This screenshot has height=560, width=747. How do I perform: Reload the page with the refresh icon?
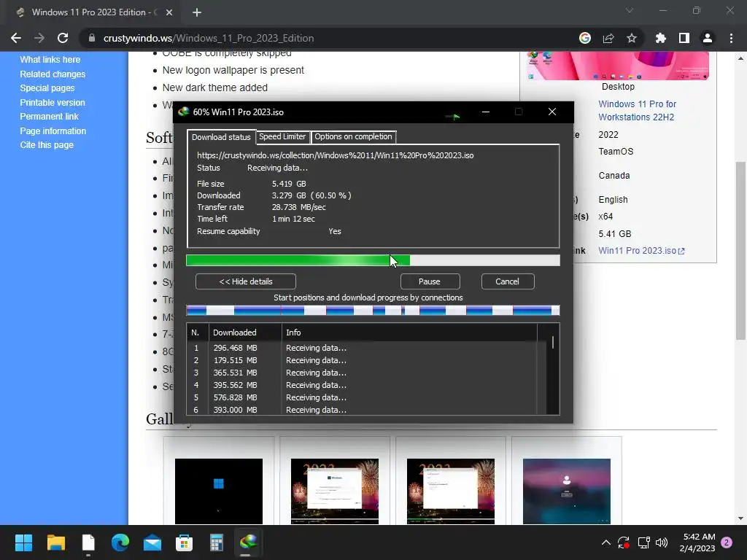pos(63,38)
